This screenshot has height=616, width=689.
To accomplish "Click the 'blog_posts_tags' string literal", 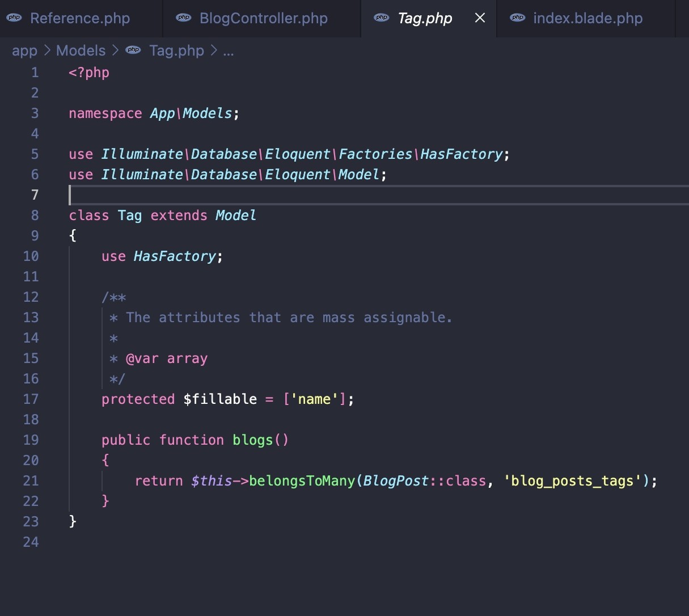I will pos(572,481).
